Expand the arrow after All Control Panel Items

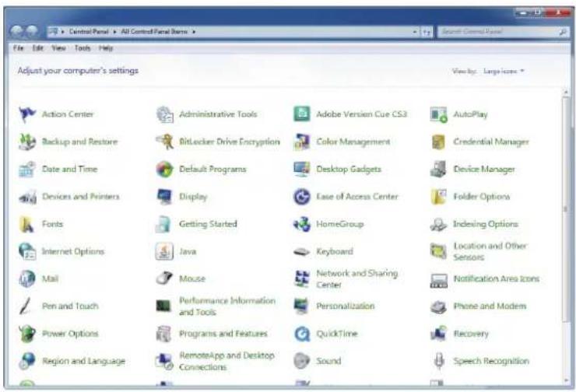pyautogui.click(x=194, y=32)
